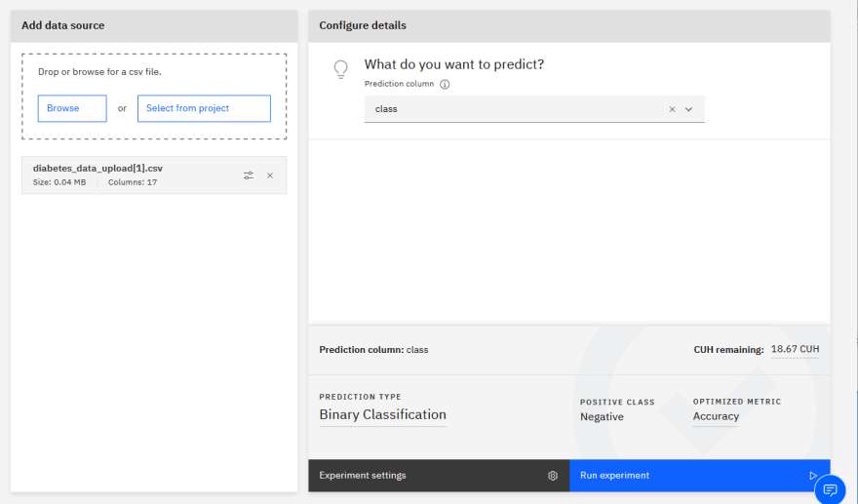858x504 pixels.
Task: Click the Binary Classification prediction type
Action: click(x=382, y=415)
